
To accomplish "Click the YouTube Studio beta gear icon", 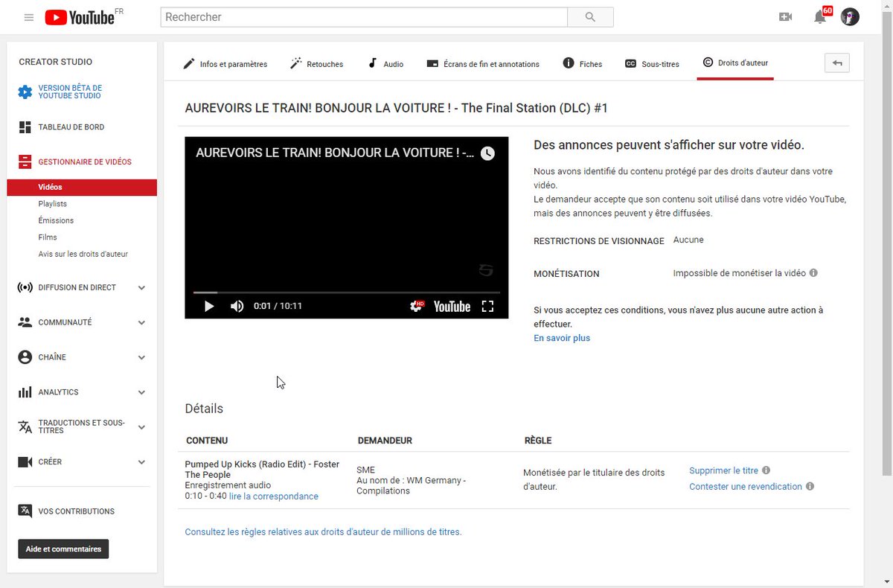I will click(x=25, y=92).
